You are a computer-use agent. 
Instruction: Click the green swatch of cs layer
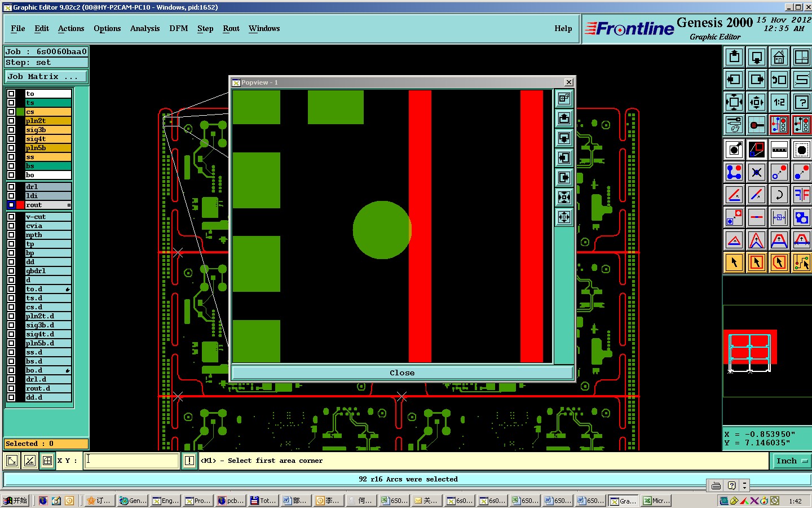pos(20,112)
